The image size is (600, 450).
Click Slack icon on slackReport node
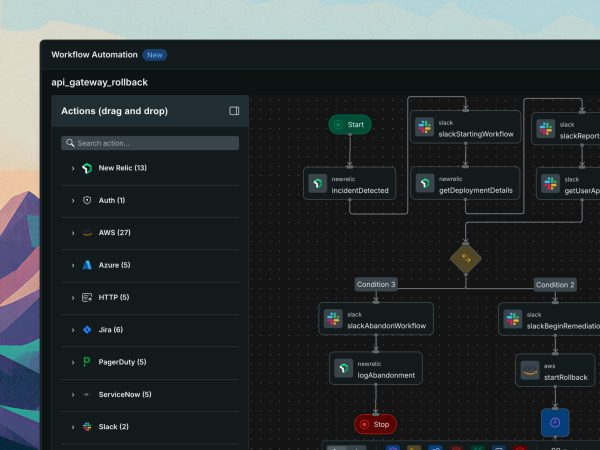click(546, 129)
